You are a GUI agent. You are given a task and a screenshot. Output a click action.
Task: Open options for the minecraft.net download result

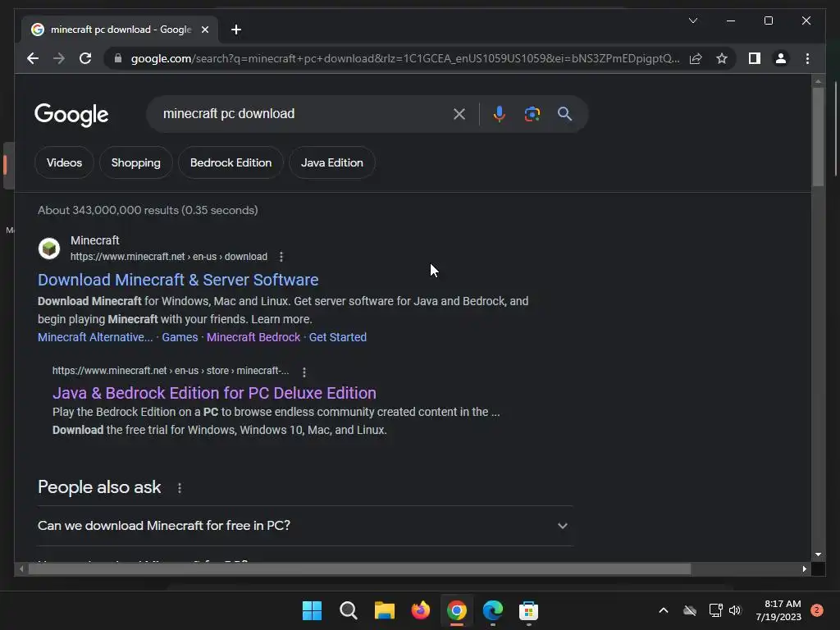click(281, 257)
